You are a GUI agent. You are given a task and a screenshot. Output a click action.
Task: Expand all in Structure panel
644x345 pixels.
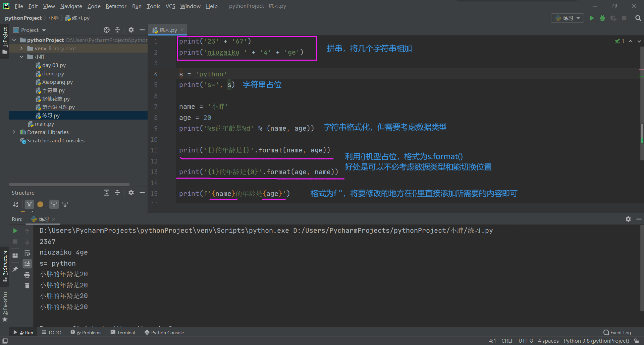coord(107,193)
